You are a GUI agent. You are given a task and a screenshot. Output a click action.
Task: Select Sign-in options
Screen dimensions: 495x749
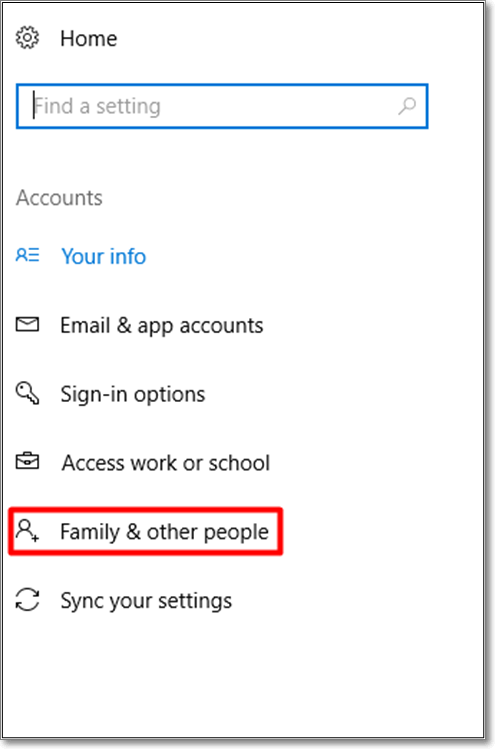tap(132, 395)
